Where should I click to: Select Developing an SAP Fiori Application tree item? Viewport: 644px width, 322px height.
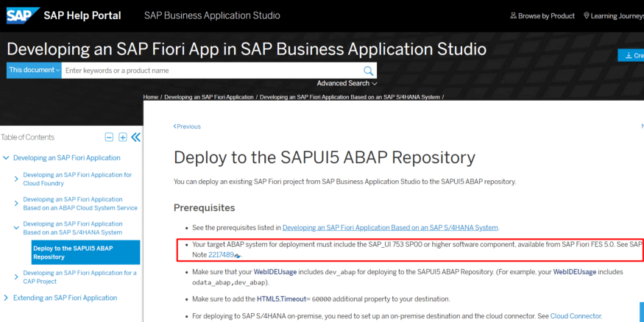point(66,158)
